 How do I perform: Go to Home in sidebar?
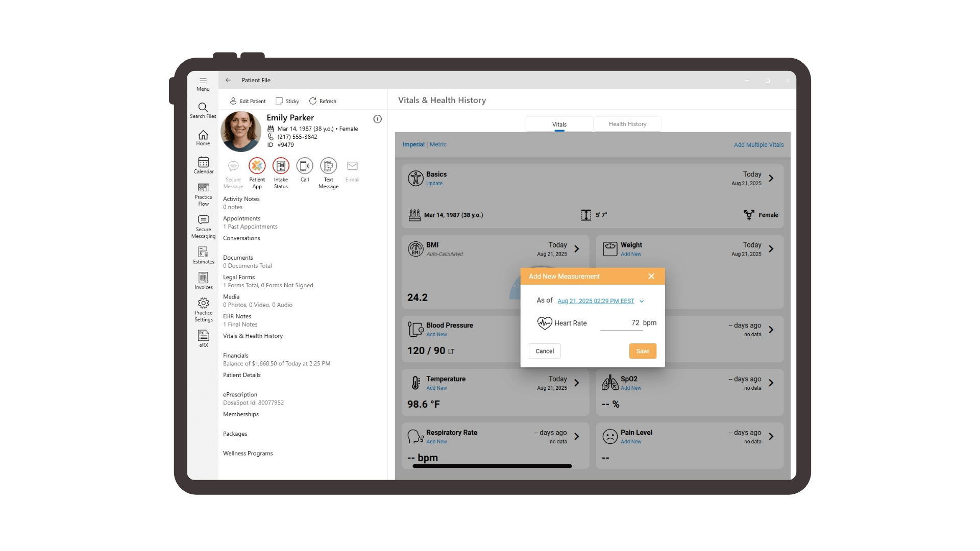coord(203,138)
